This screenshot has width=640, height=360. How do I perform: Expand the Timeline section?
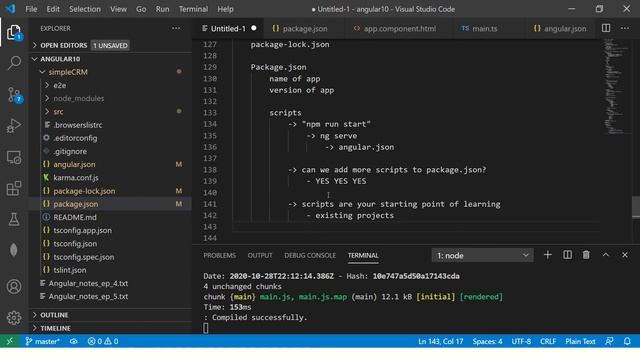[56, 328]
